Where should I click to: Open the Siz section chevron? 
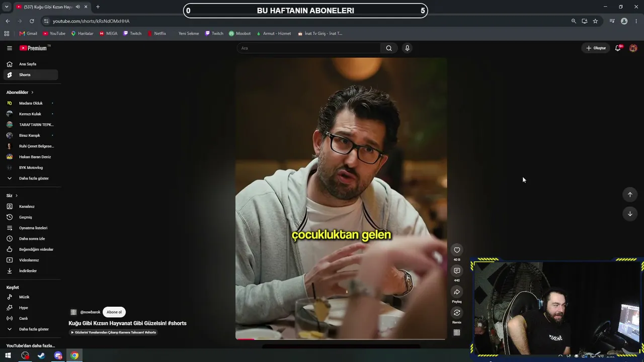pos(16,196)
